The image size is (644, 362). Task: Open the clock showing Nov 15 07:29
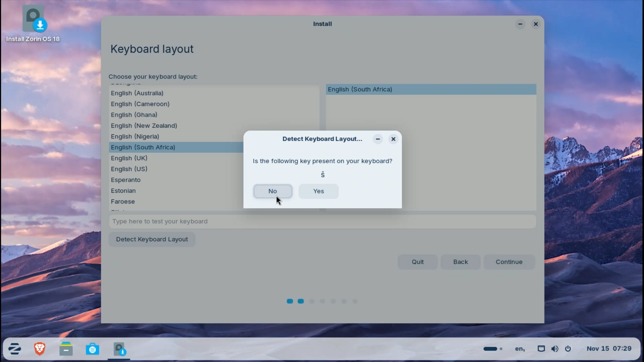[609, 349]
